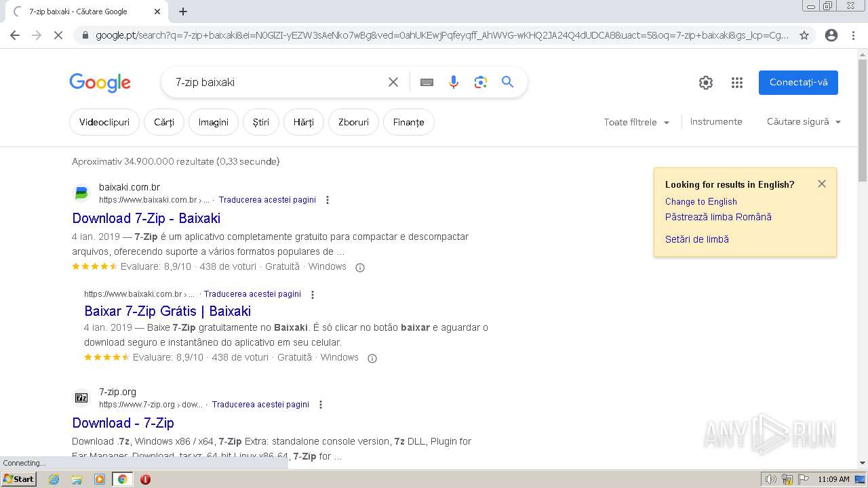Click the volume tray icon
The image size is (868, 488).
click(x=772, y=479)
